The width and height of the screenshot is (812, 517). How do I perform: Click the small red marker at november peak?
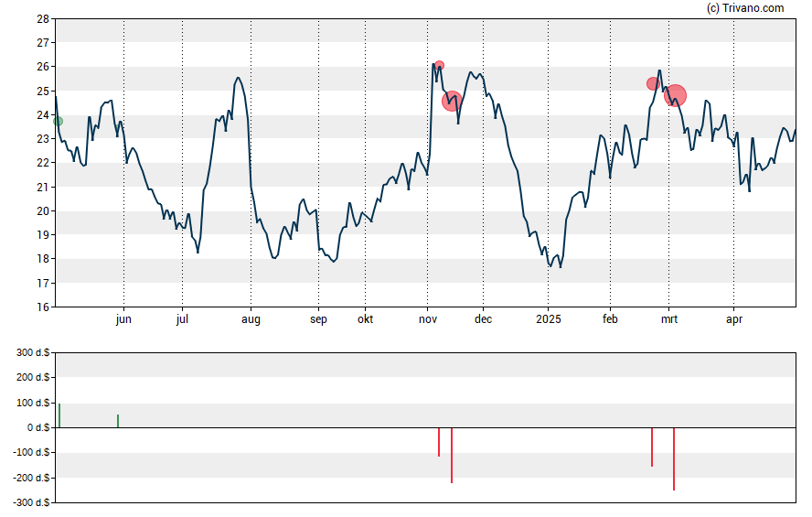pos(439,65)
